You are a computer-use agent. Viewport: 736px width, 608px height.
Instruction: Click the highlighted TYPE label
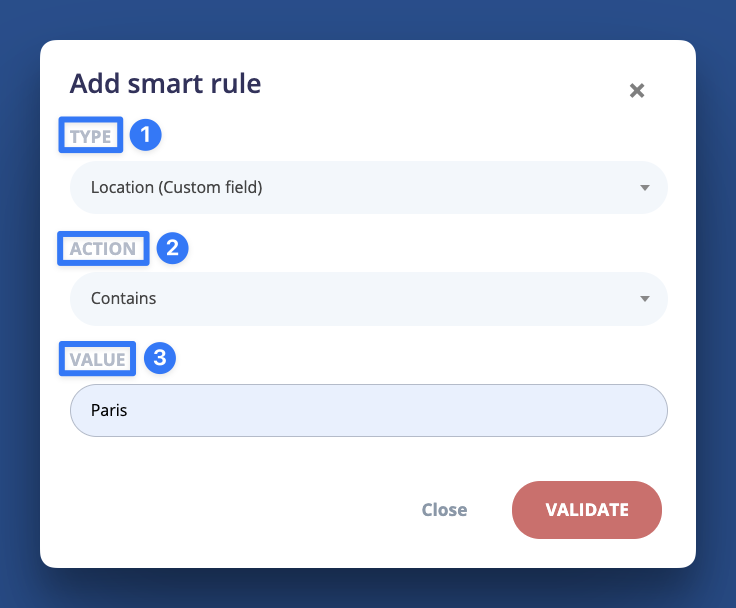(91, 135)
